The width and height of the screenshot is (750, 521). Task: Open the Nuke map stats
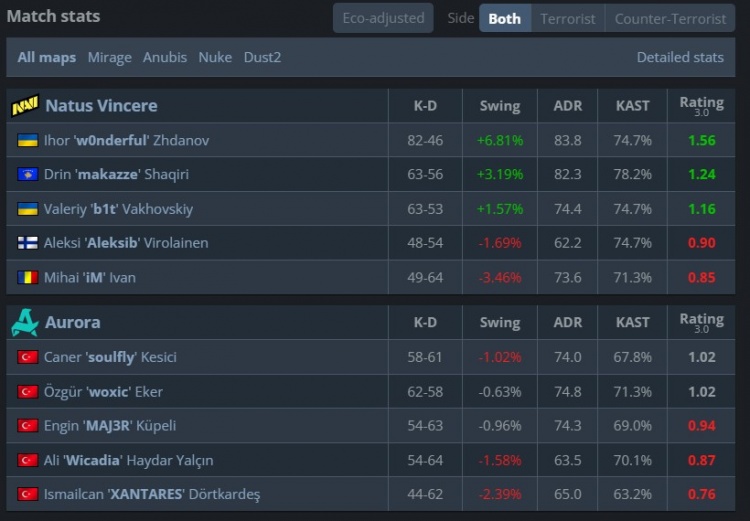pyautogui.click(x=215, y=57)
